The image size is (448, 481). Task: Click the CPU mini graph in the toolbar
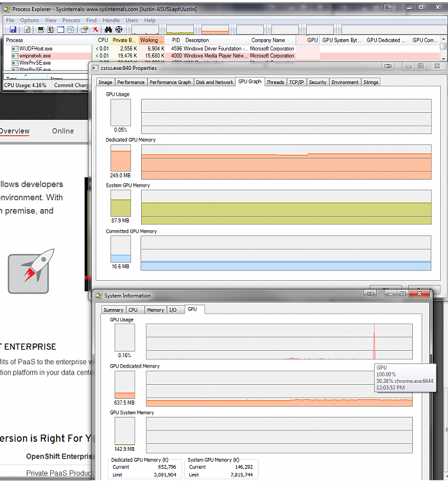[x=145, y=30]
